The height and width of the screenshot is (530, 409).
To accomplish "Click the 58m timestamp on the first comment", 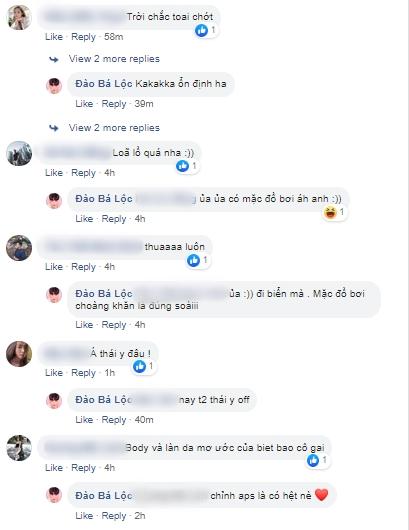I will (114, 37).
